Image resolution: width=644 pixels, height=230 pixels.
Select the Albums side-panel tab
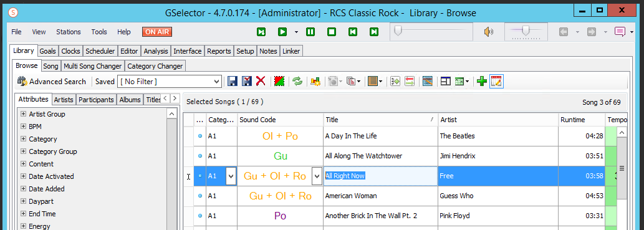[x=130, y=100]
